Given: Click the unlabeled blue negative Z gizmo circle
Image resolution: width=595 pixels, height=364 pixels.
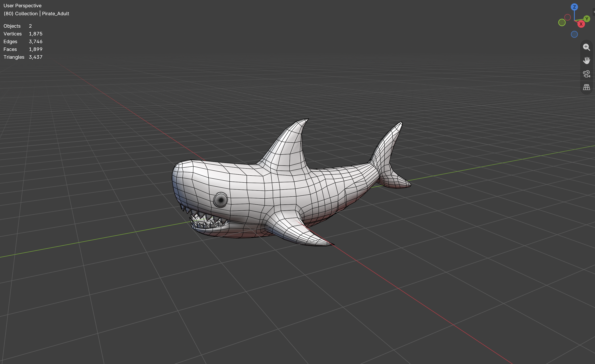Looking at the screenshot, I should point(574,34).
